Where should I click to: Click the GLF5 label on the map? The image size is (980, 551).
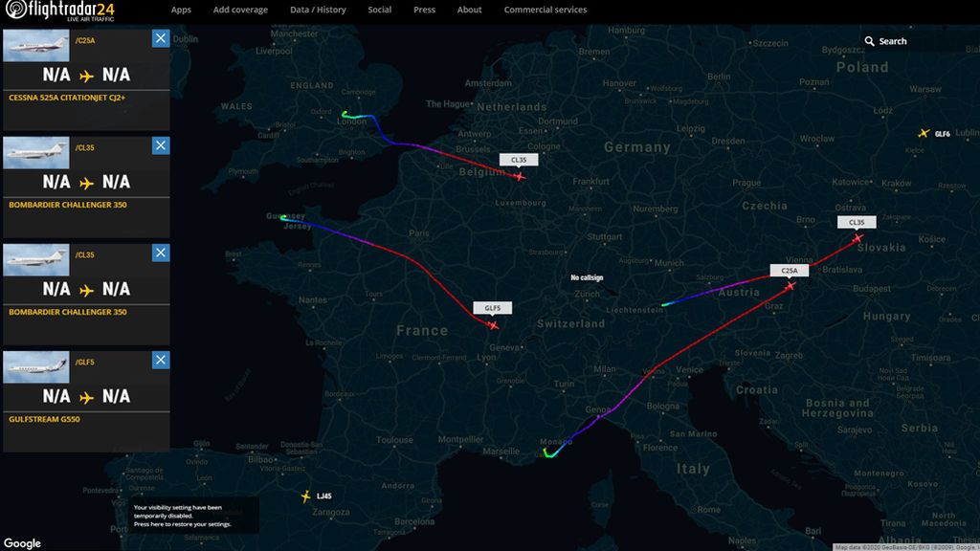(493, 308)
